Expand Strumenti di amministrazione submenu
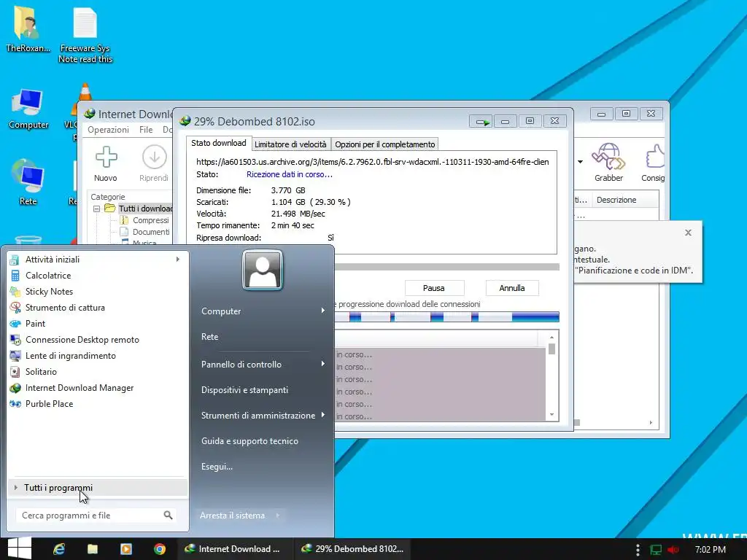Screen dimensions: 747x560 [323, 415]
